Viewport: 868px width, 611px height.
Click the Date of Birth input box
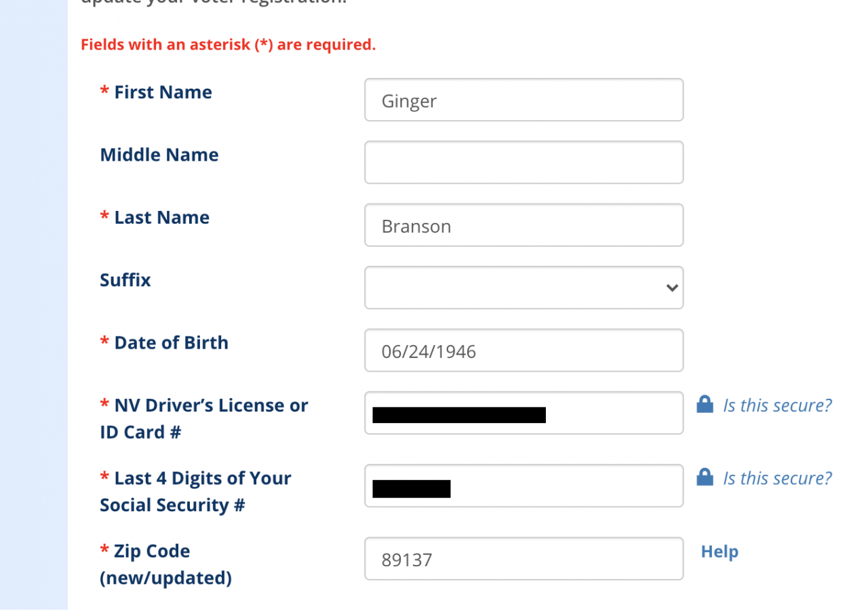(x=524, y=351)
